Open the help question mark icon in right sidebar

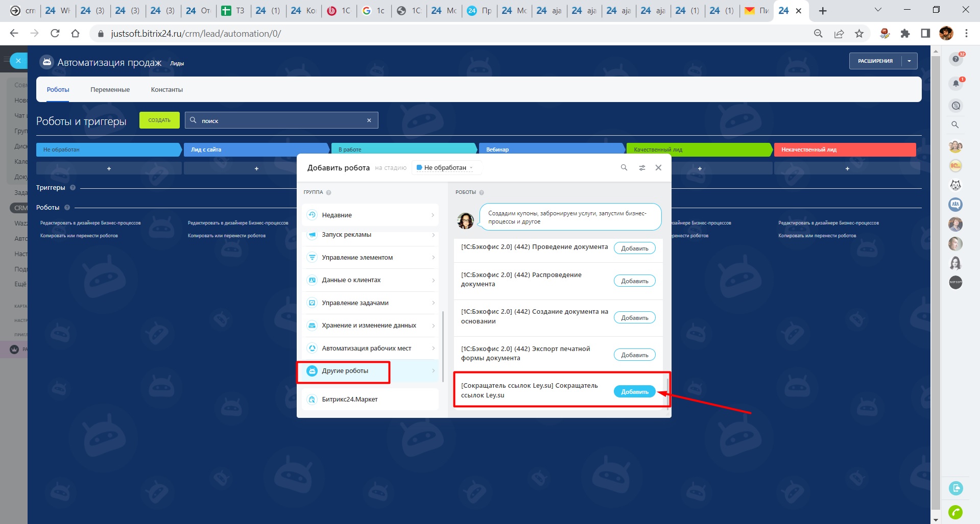pyautogui.click(x=955, y=59)
